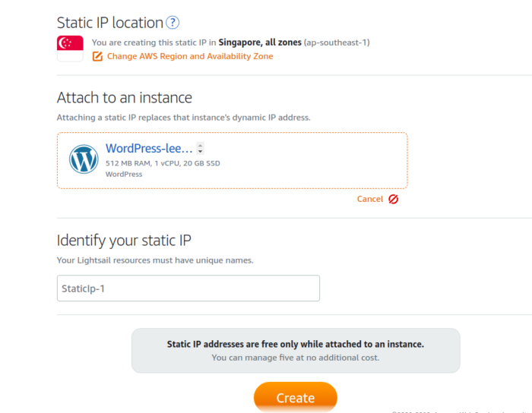532x413 pixels.
Task: Click the Identify your static IP heading
Action: pos(124,241)
